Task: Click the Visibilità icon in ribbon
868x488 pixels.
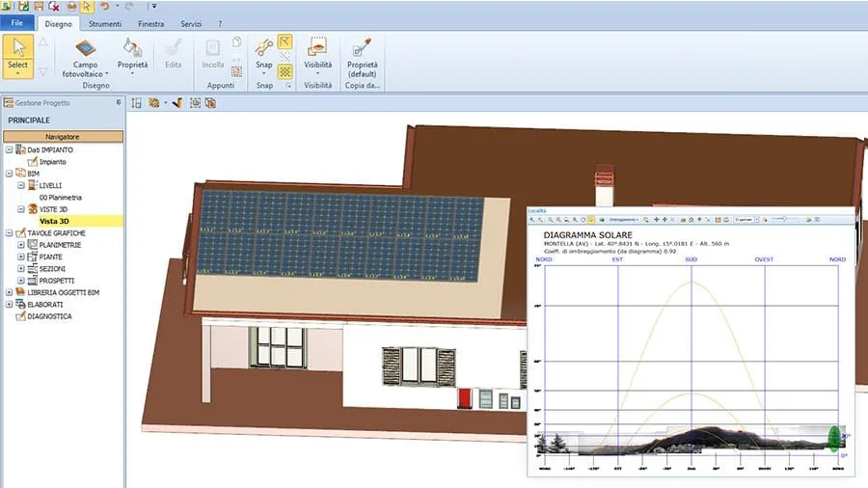Action: pos(317,46)
